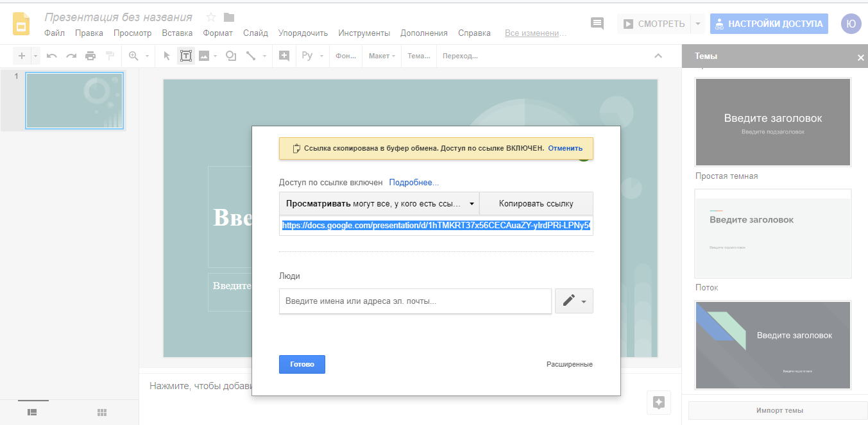Open the Инструменты menu

(363, 33)
